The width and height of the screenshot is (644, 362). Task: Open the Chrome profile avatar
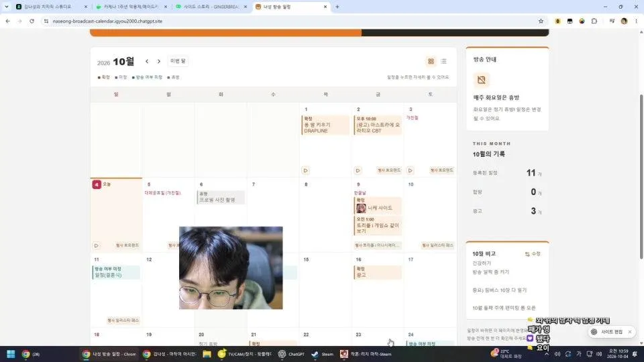click(624, 21)
